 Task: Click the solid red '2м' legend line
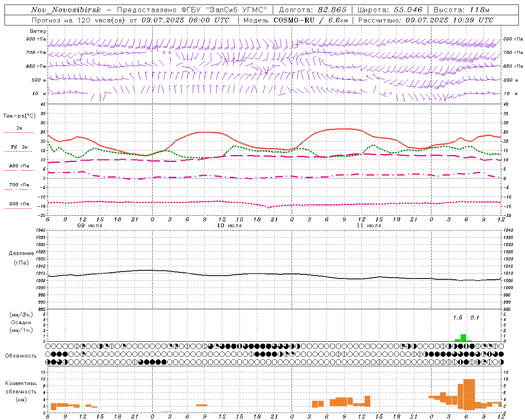tap(19, 132)
